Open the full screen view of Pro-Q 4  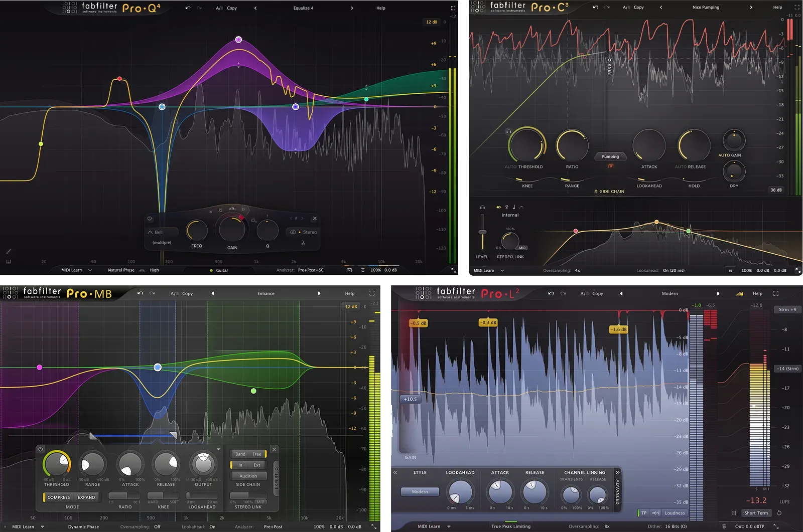pos(453,8)
